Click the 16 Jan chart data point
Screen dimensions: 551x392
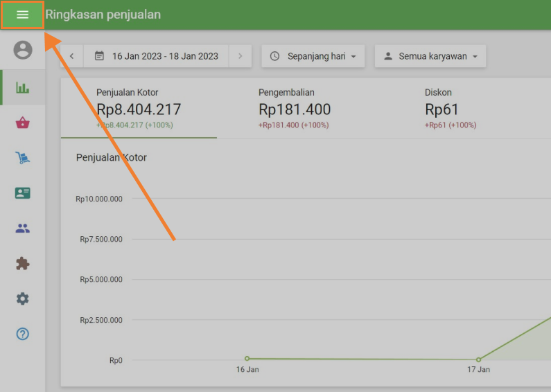[247, 359]
